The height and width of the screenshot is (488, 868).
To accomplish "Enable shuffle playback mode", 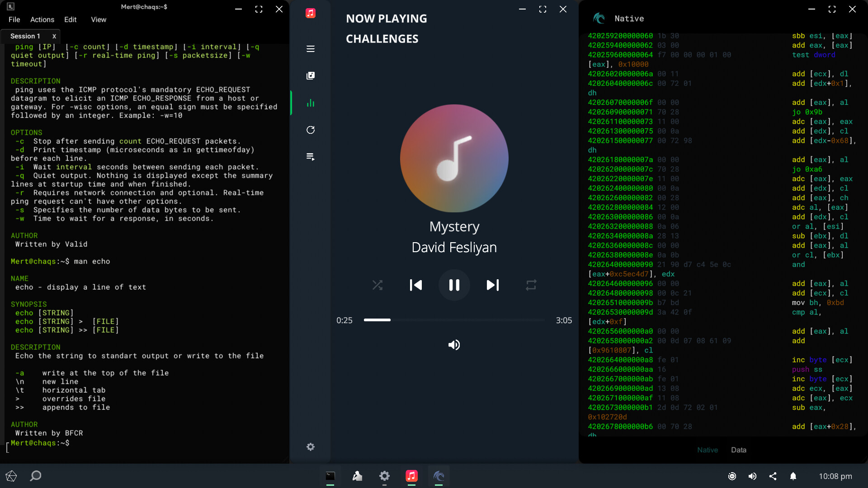I will click(x=377, y=285).
